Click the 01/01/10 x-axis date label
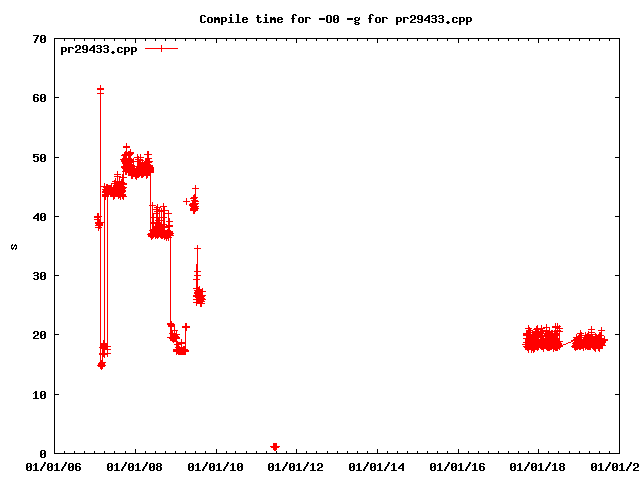Screen dimensions: 640x480 [216, 466]
